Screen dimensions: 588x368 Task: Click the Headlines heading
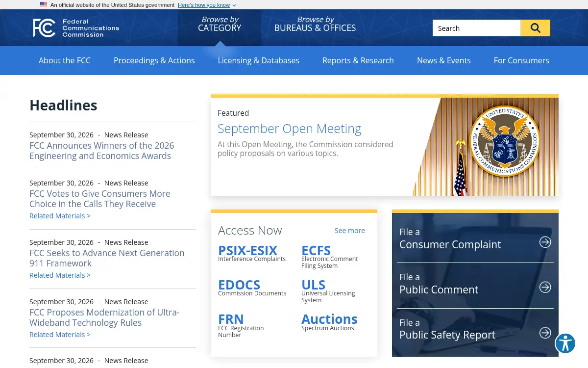pyautogui.click(x=63, y=105)
